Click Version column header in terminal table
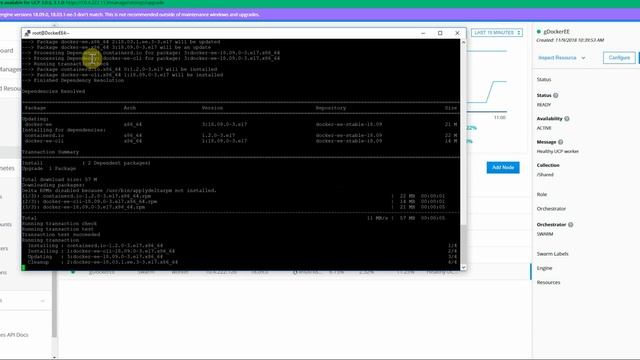The height and width of the screenshot is (360, 640). click(x=212, y=108)
